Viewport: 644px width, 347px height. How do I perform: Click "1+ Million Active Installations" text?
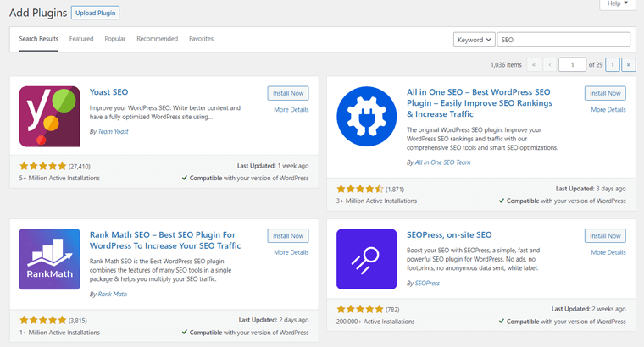pyautogui.click(x=59, y=333)
